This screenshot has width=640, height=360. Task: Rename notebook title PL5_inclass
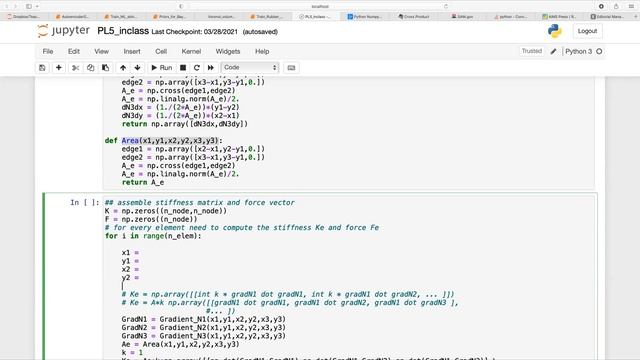click(x=123, y=31)
